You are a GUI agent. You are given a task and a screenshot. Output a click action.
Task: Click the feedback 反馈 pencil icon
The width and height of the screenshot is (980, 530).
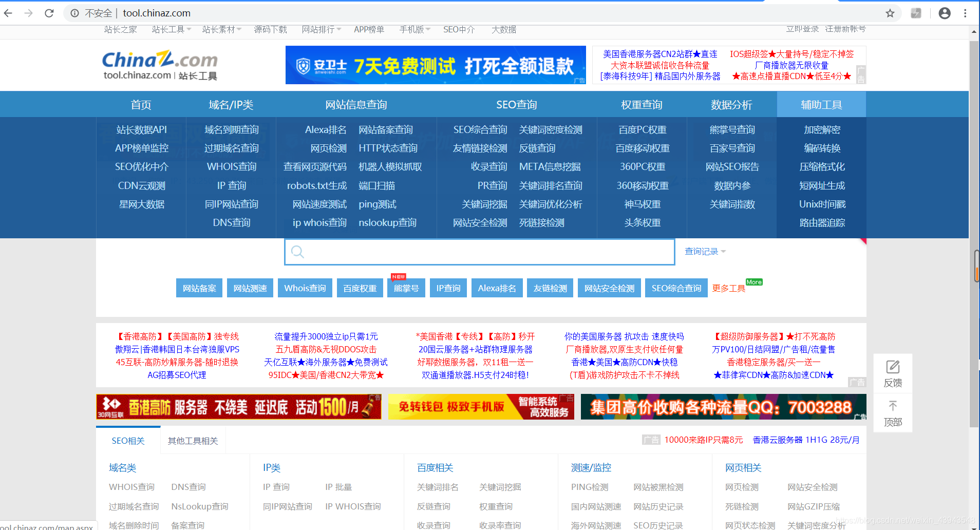893,367
